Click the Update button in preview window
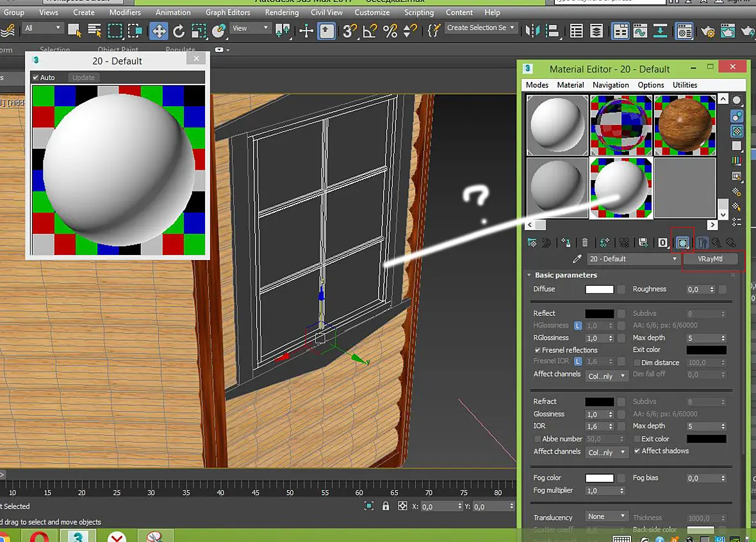This screenshot has height=542, width=756. coord(83,78)
